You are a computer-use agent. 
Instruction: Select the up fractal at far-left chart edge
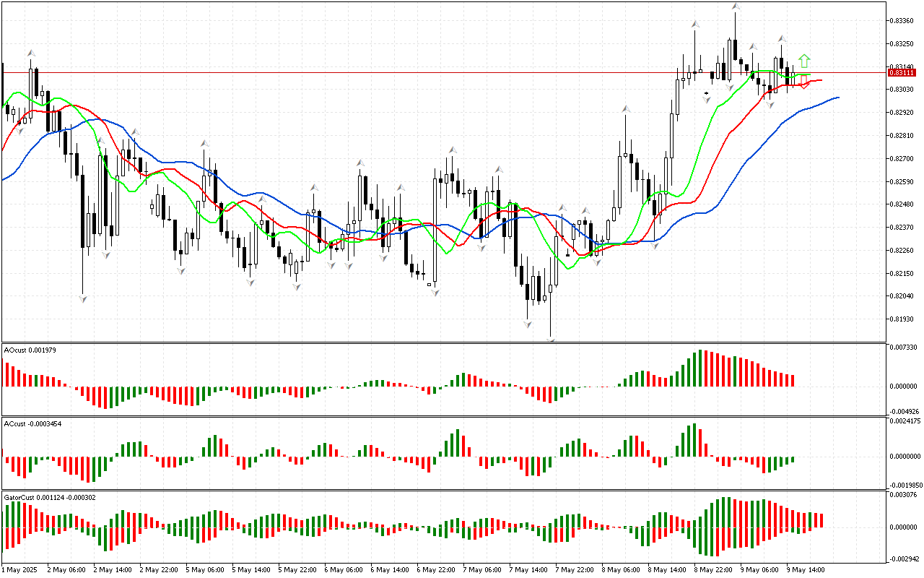coord(31,53)
